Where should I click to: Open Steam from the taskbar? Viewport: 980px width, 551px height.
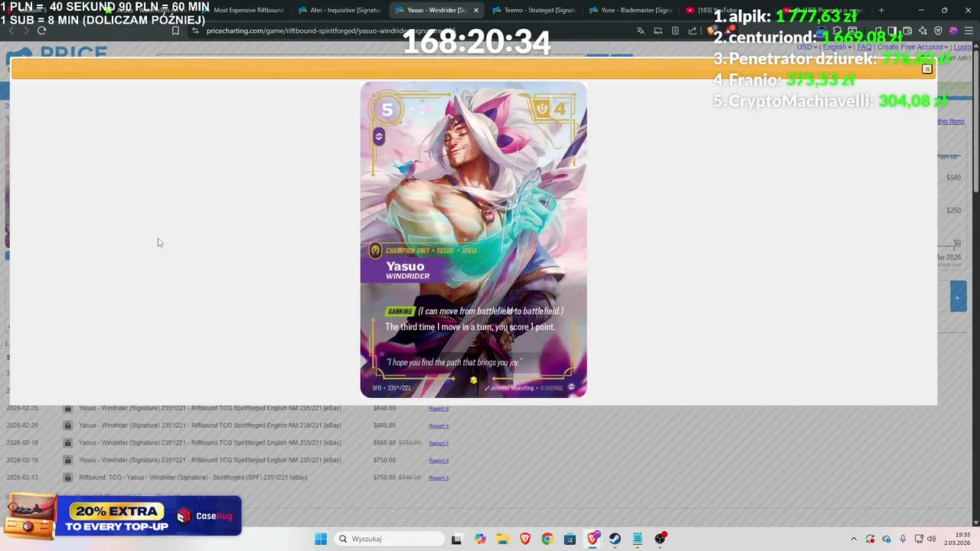(x=615, y=539)
